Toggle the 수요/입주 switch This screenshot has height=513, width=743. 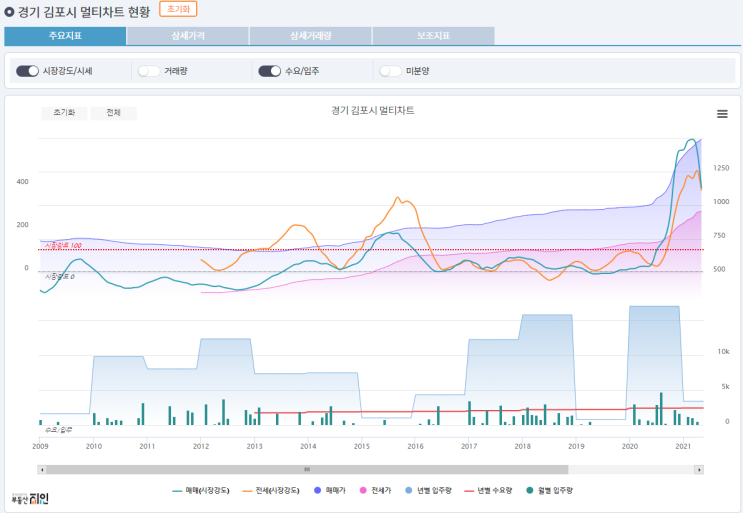270,71
